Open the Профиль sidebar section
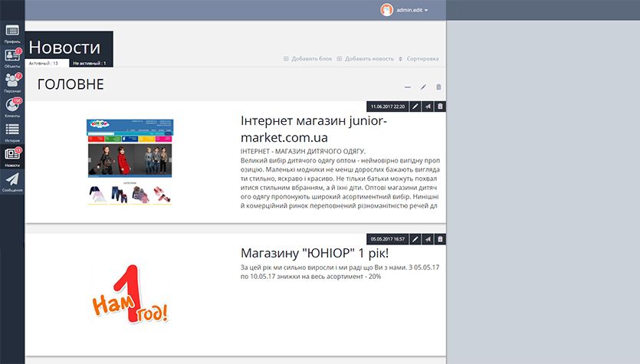The width and height of the screenshot is (640, 364). (x=12, y=34)
